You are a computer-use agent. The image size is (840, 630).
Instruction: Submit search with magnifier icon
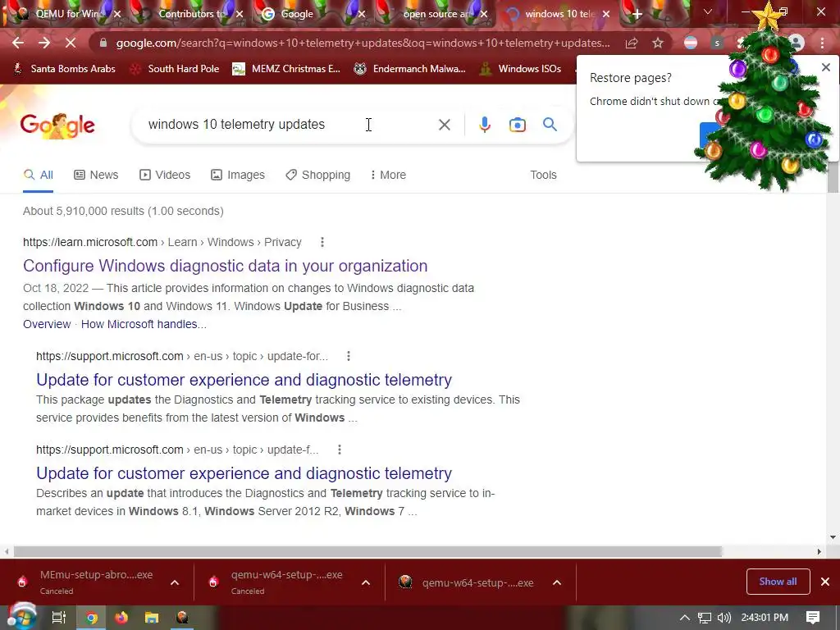click(550, 125)
